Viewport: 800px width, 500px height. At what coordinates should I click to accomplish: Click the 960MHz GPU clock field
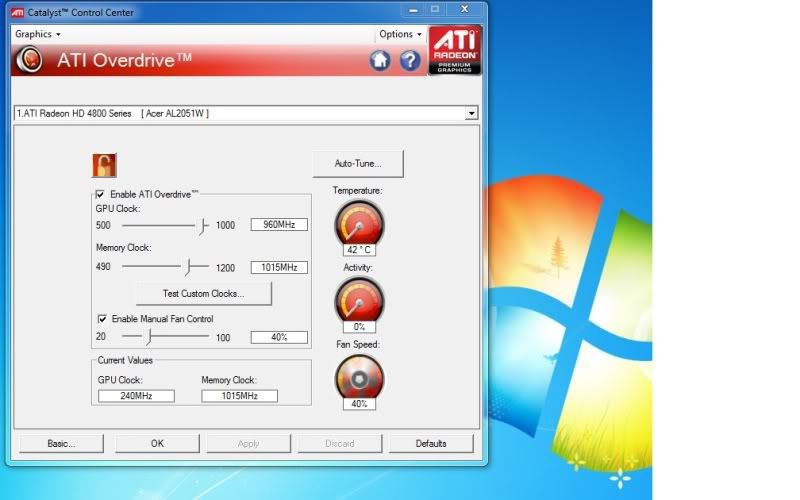tap(279, 224)
